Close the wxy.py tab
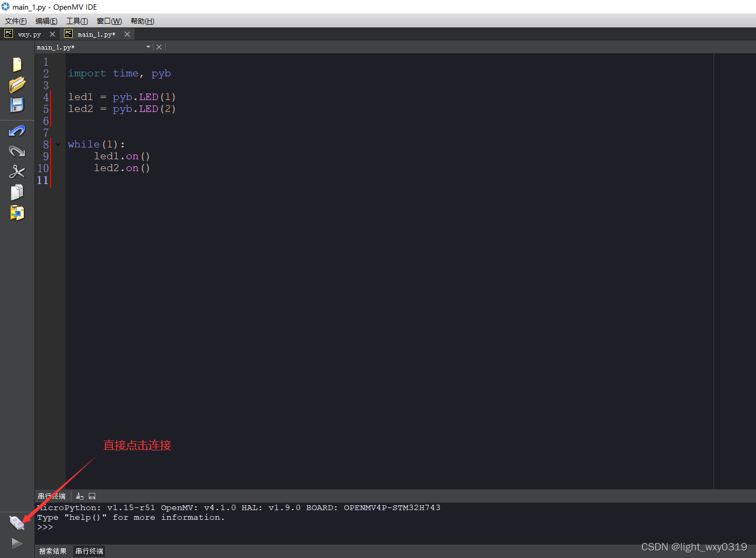Viewport: 756px width, 558px height. [52, 34]
